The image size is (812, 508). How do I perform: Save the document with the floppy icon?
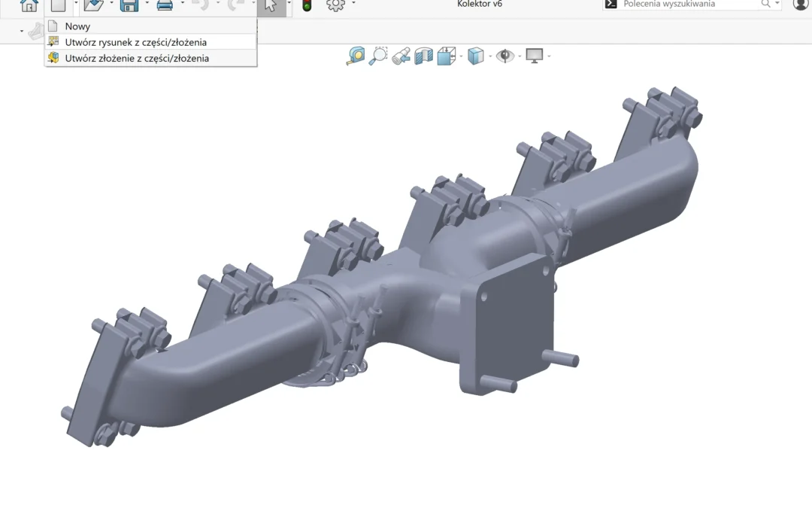point(129,5)
